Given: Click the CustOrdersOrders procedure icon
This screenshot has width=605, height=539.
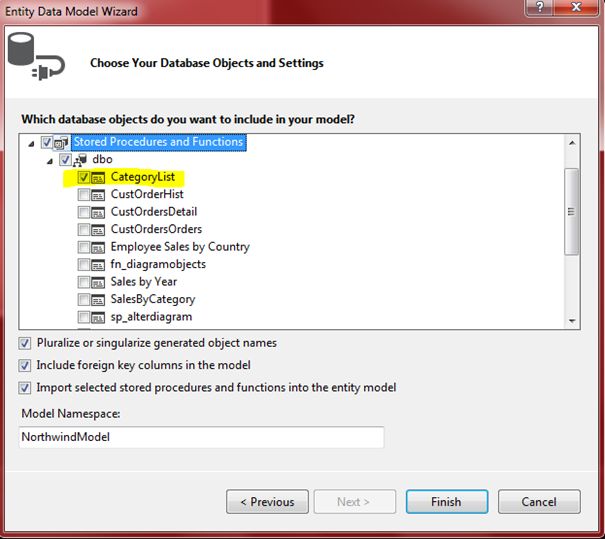Looking at the screenshot, I should [98, 230].
